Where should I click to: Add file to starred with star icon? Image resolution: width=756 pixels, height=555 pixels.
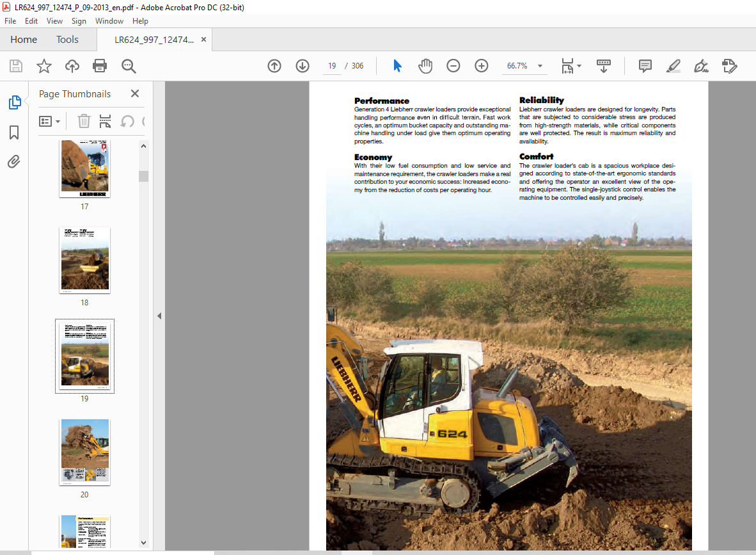point(44,66)
